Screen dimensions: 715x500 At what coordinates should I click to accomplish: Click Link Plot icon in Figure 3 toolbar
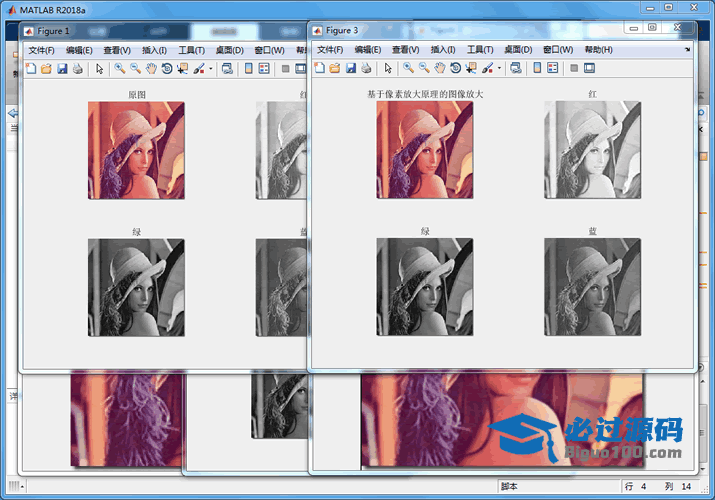pyautogui.click(x=515, y=68)
